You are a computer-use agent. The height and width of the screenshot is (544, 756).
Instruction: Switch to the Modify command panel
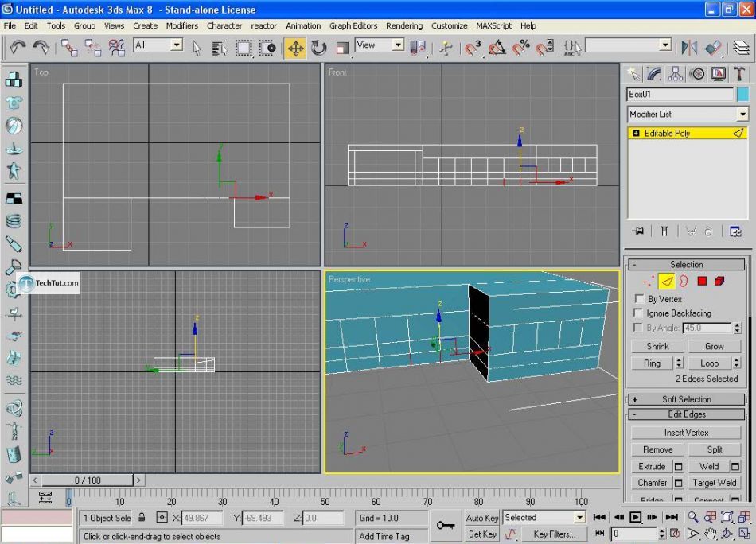click(x=654, y=74)
